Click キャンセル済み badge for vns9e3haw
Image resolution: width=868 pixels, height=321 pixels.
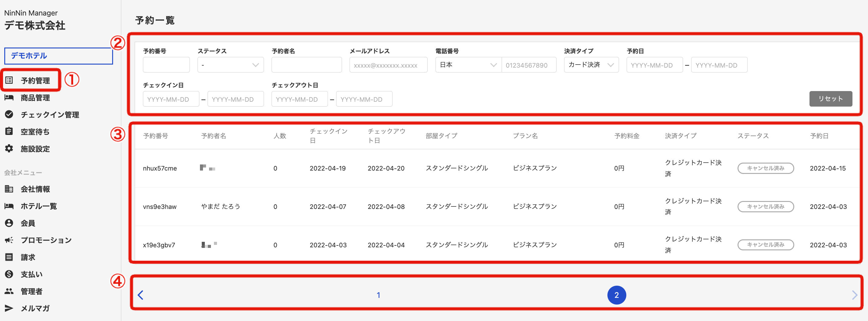coord(765,206)
